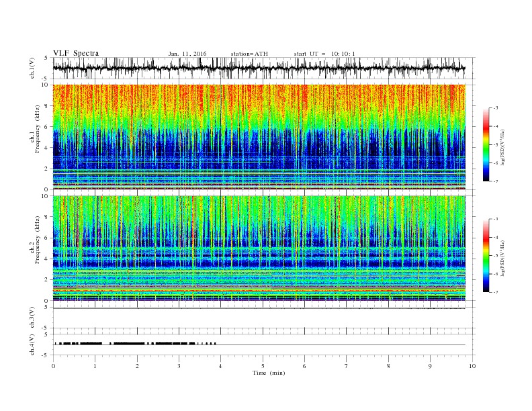This screenshot has width=532, height=411.
Task: Click the "-5" label on ch.1 colorbar
Action: [x=496, y=145]
